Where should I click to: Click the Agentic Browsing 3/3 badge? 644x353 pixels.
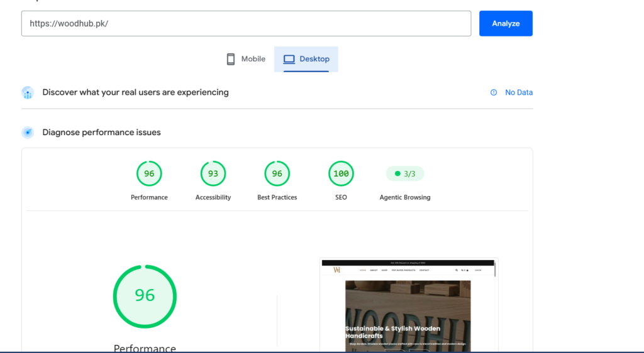click(x=405, y=173)
